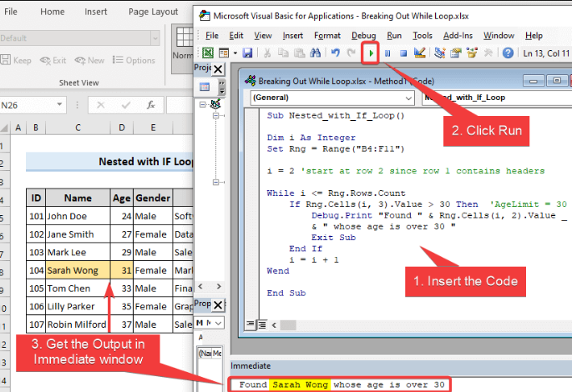Click the Name Box showing N26
The image size is (572, 392).
[27, 105]
